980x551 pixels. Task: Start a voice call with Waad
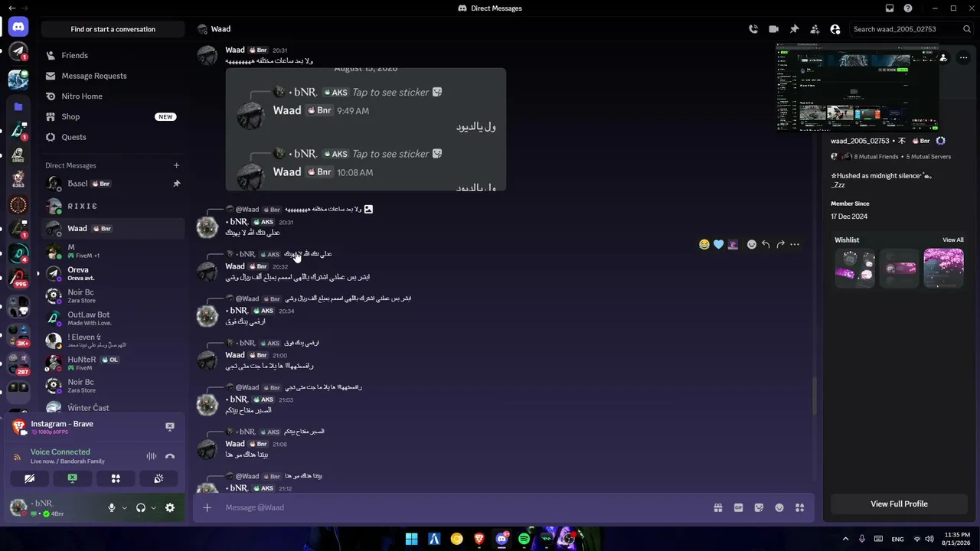(x=753, y=29)
